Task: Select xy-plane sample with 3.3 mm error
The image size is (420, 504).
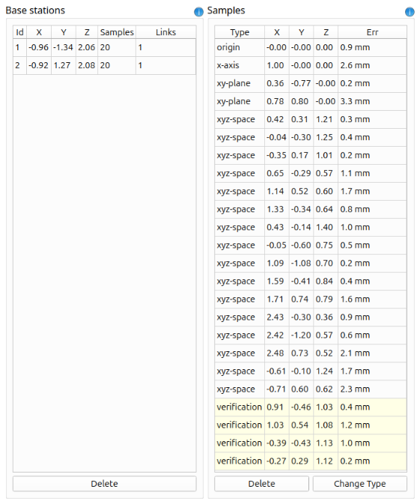Action: click(311, 102)
